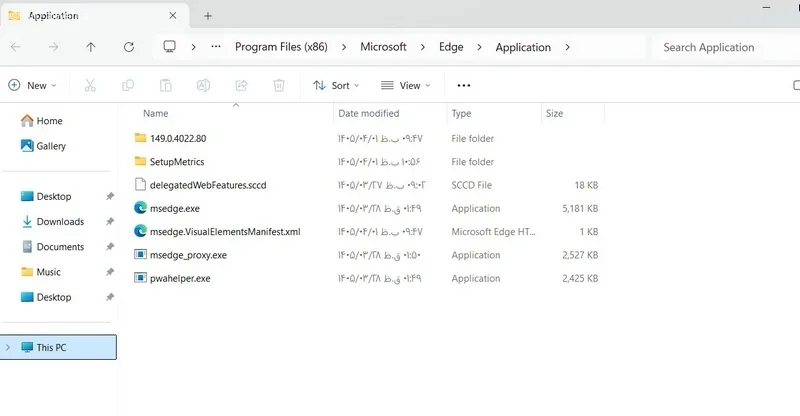Click the Copy icon in toolbar

[128, 85]
